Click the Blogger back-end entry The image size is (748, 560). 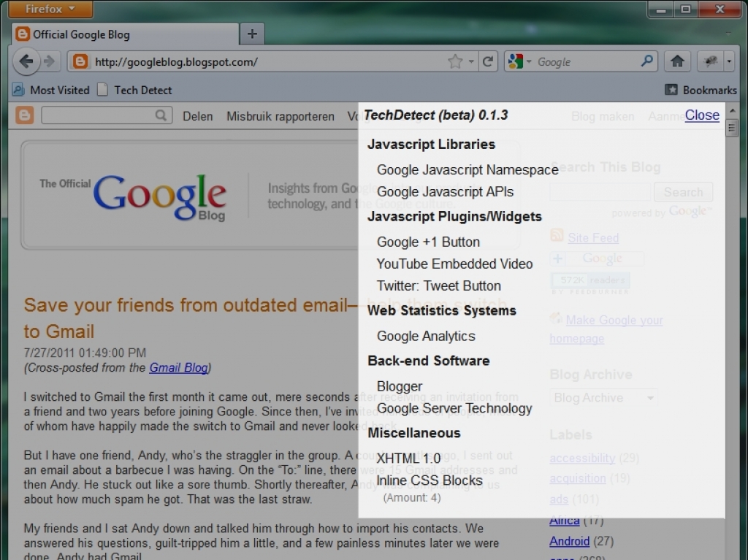coord(400,386)
